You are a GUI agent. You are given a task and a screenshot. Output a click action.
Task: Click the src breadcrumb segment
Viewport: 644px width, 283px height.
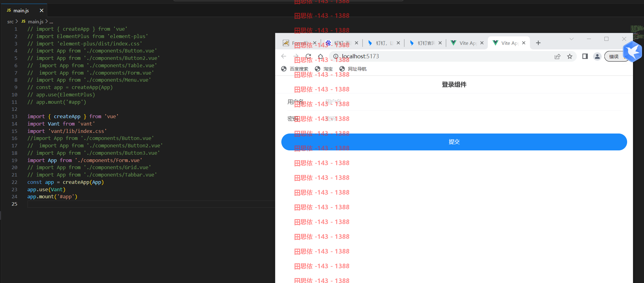click(x=10, y=21)
